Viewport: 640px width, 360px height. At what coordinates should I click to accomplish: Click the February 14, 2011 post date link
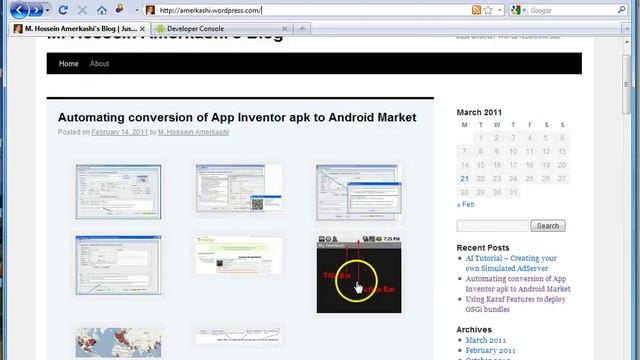[x=120, y=132]
